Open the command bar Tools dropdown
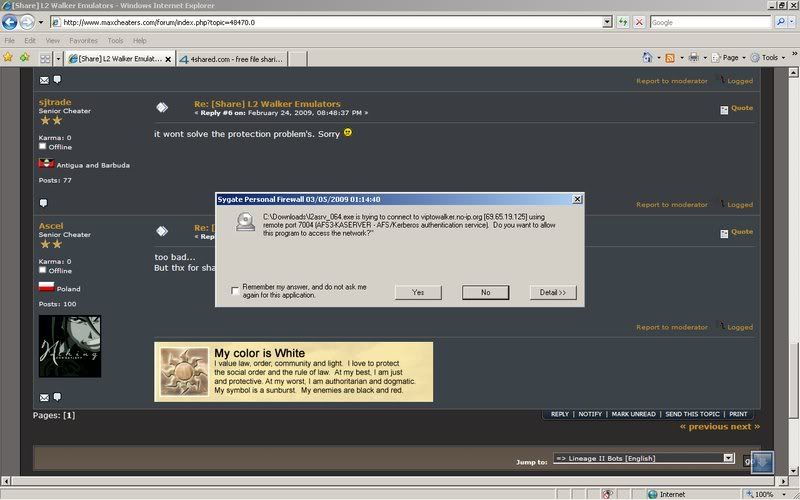The width and height of the screenshot is (800, 500). (x=767, y=58)
